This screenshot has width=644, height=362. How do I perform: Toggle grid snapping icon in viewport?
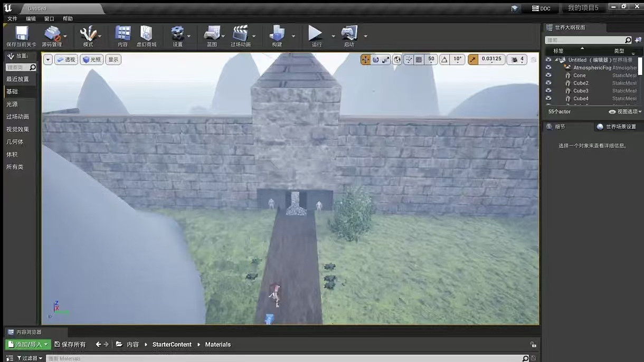(419, 60)
